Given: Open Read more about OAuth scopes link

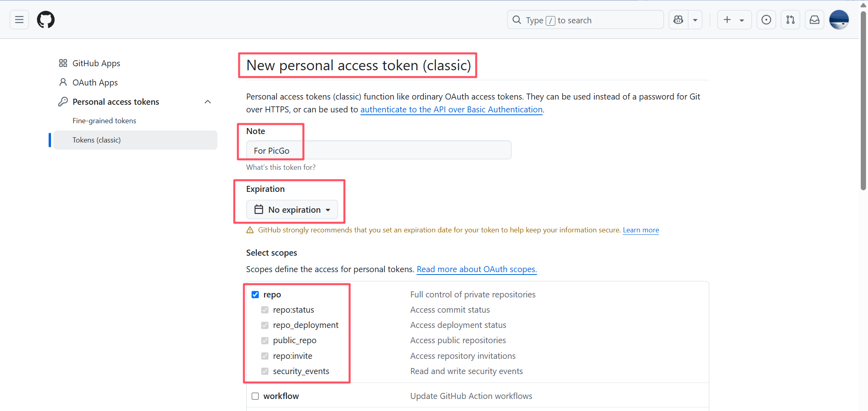Looking at the screenshot, I should pos(477,269).
